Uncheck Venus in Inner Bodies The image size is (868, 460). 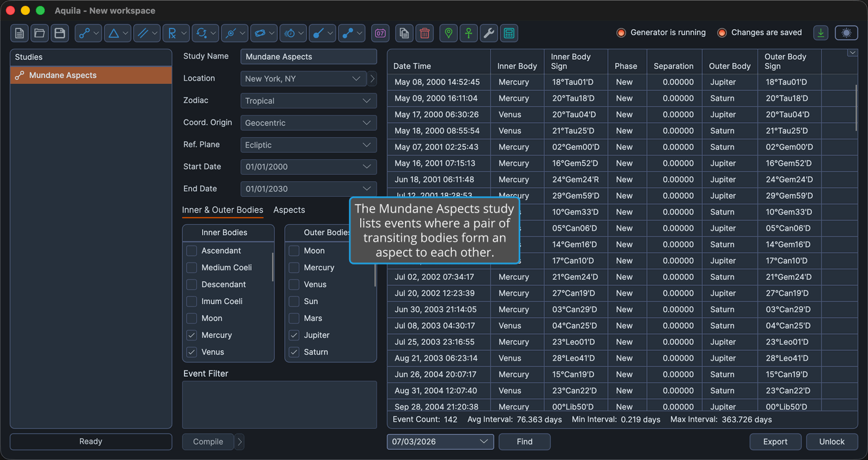point(192,352)
